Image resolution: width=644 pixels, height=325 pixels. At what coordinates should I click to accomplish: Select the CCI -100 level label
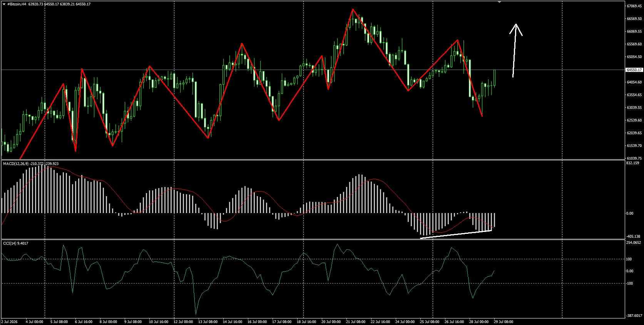630,283
